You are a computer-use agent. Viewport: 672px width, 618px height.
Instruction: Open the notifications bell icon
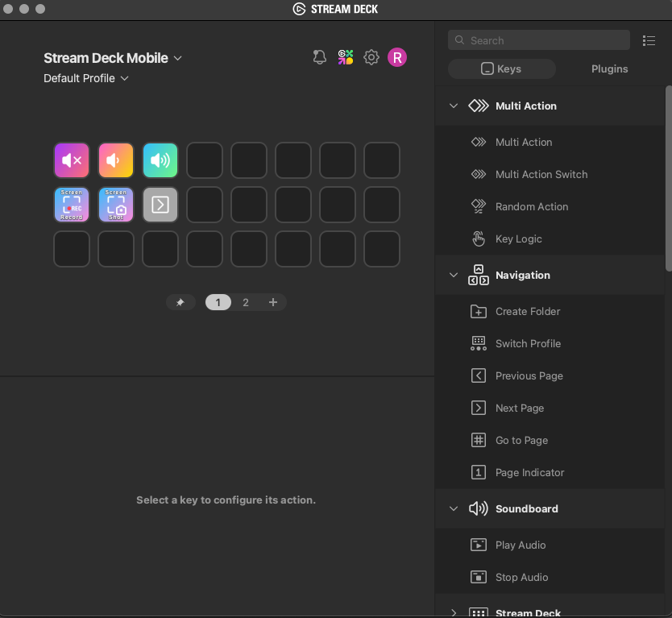click(x=320, y=57)
